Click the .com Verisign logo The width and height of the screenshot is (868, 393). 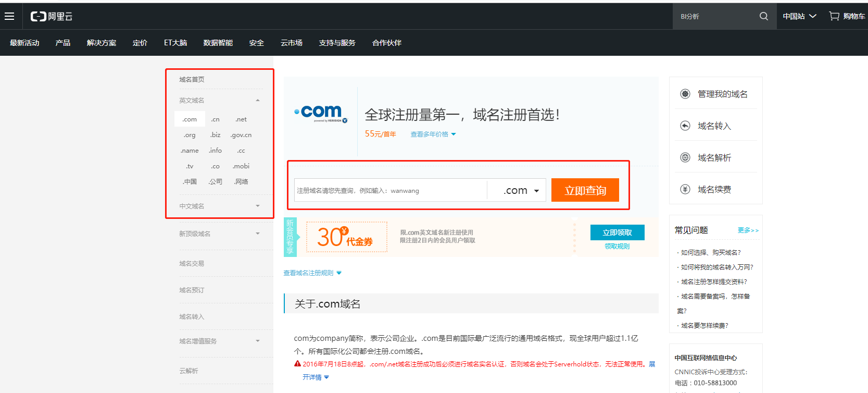[x=321, y=114]
